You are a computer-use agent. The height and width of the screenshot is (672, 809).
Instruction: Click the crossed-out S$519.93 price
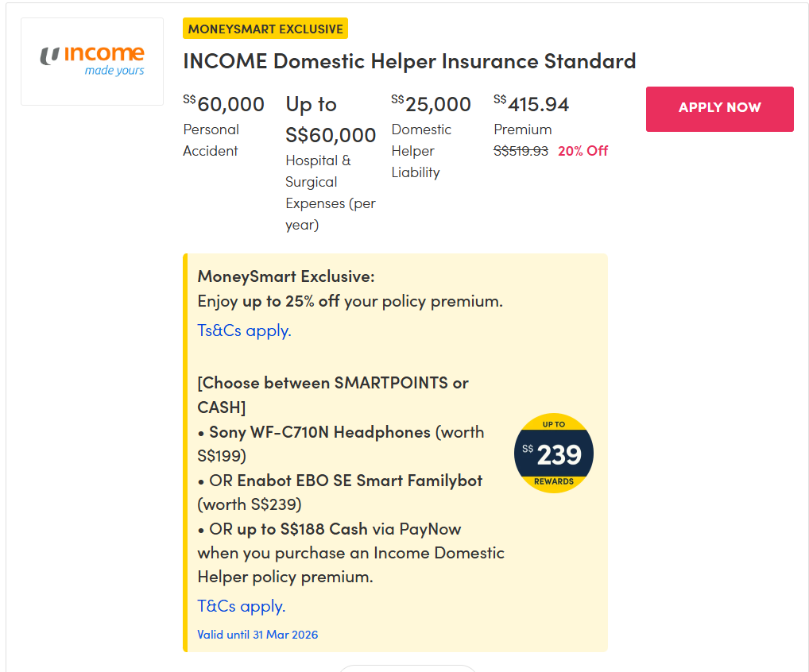pyautogui.click(x=521, y=151)
